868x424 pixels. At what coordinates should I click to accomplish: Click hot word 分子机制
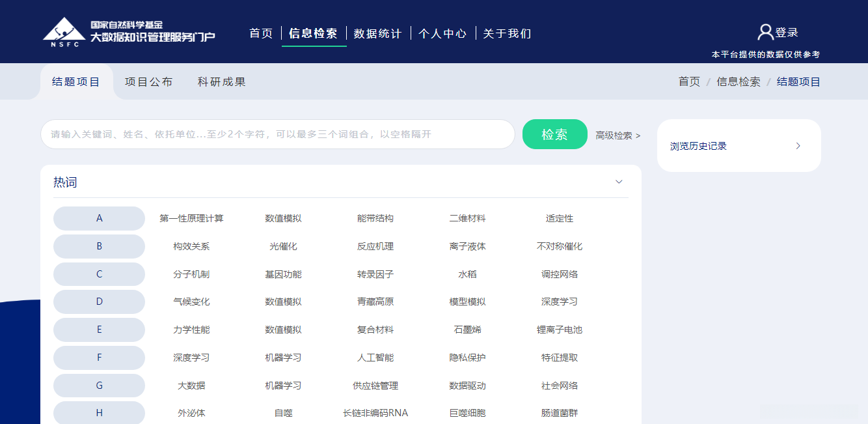click(191, 274)
